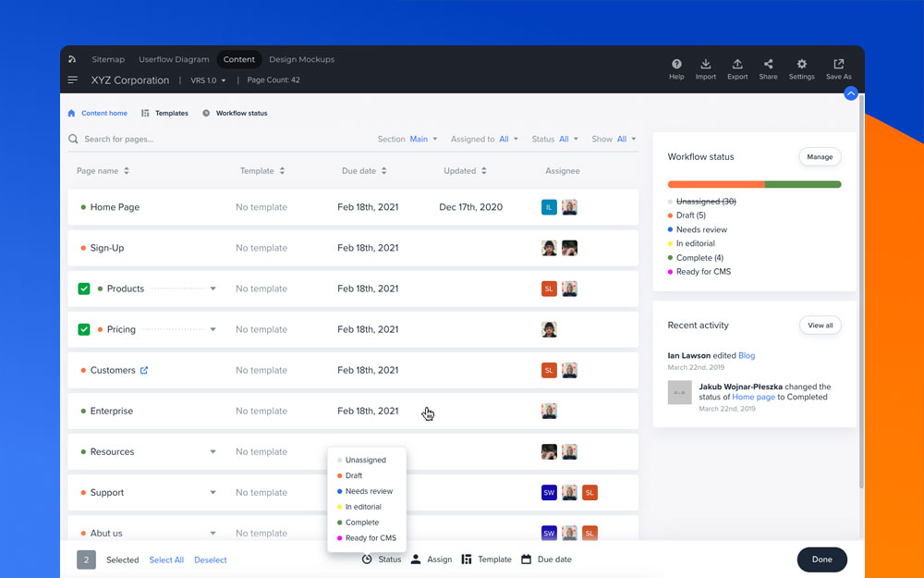The height and width of the screenshot is (578, 924).
Task: Click the external link icon next to Customers
Action: [x=144, y=370]
